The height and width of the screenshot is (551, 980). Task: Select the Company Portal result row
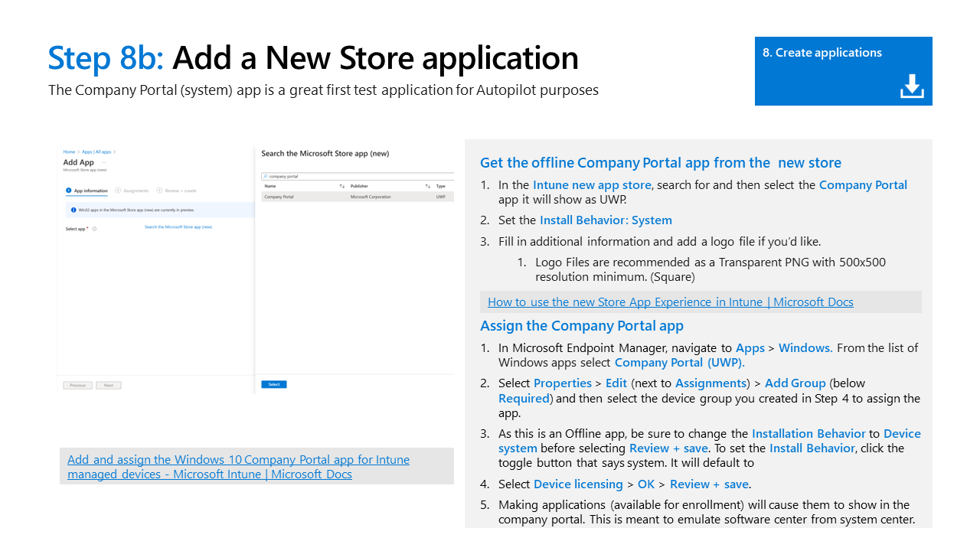(358, 197)
